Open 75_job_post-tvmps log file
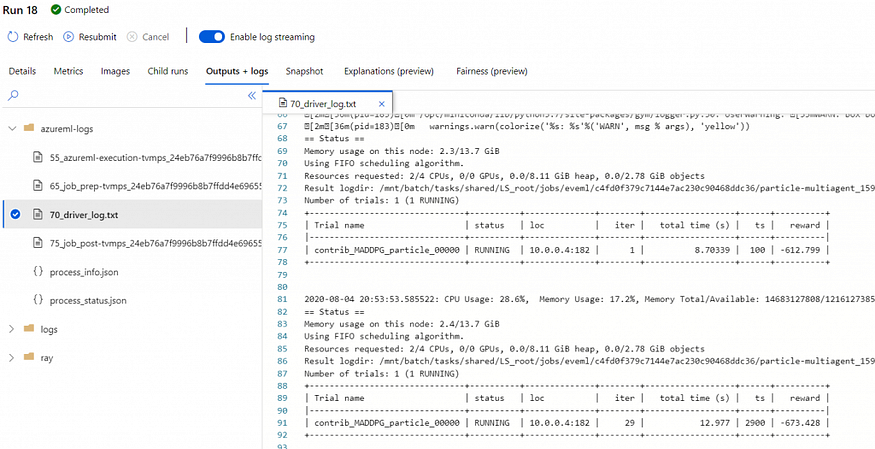The height and width of the screenshot is (449, 875). 156,243
